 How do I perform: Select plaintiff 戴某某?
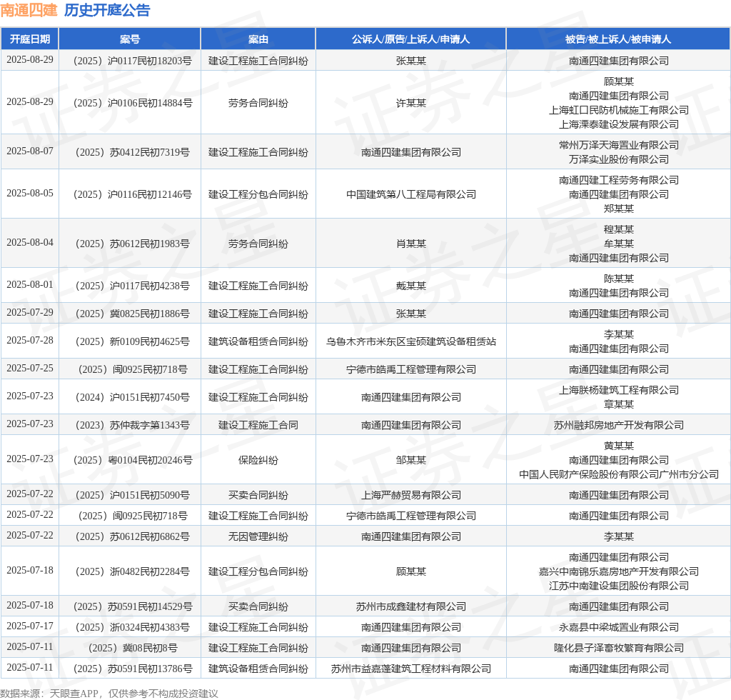coord(410,286)
